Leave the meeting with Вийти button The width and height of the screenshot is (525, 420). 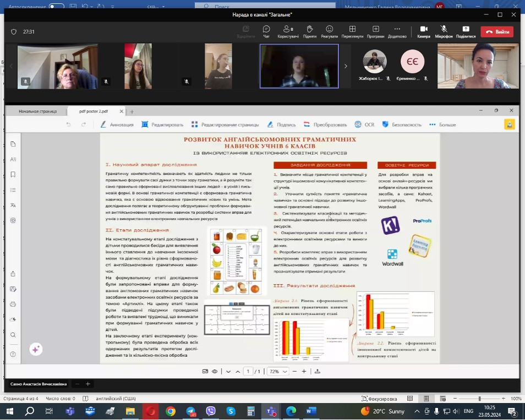[x=497, y=32]
